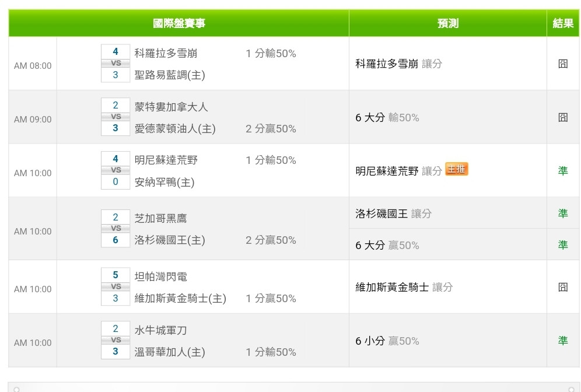Image resolution: width=581 pixels, height=392 pixels.
Task: Click odds 1 分輸50% for 溫哥華加人
Action: tap(271, 352)
